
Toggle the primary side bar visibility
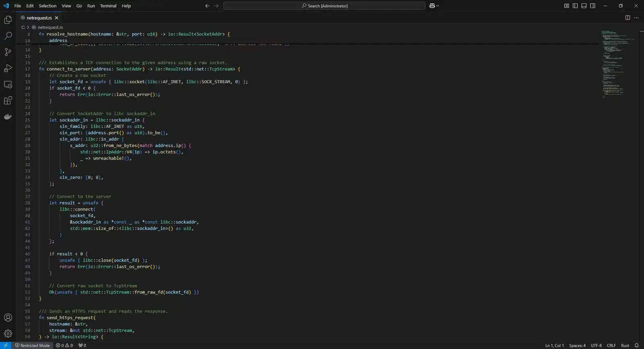tap(575, 6)
